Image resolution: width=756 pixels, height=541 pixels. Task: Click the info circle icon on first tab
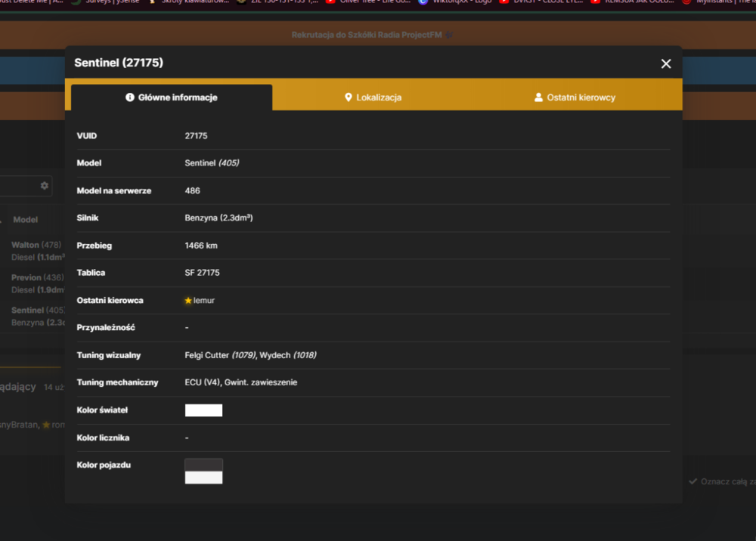130,97
